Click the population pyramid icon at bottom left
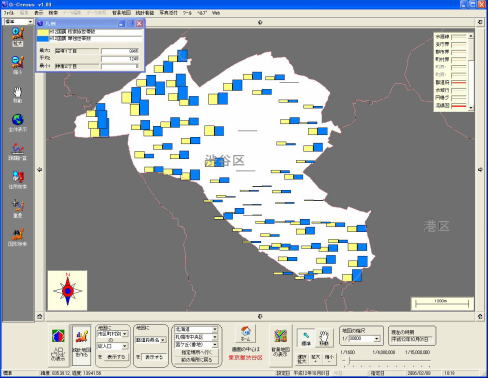Image resolution: width=488 pixels, height=378 pixels. coord(58,344)
